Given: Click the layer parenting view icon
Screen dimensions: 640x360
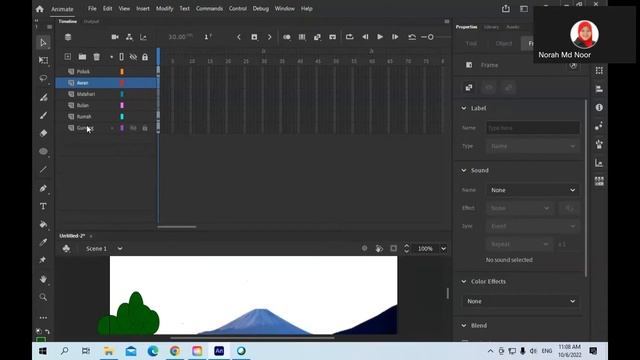Looking at the screenshot, I should click(129, 37).
